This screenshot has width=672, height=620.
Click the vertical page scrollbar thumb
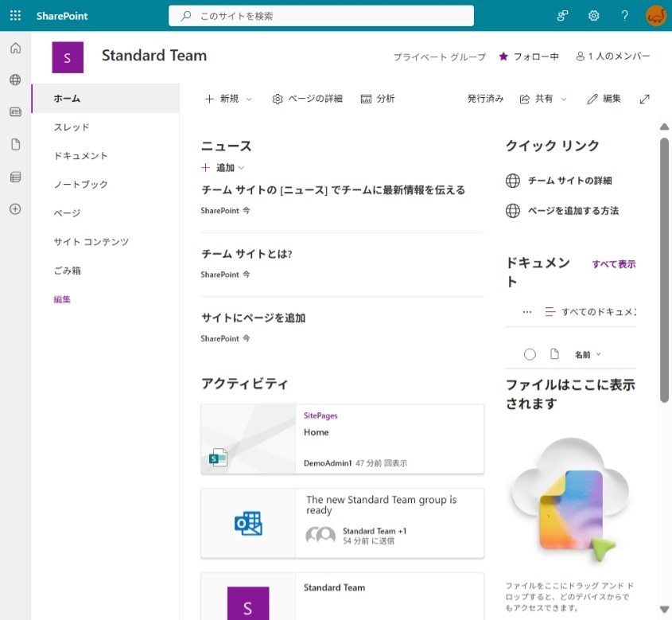(x=664, y=270)
